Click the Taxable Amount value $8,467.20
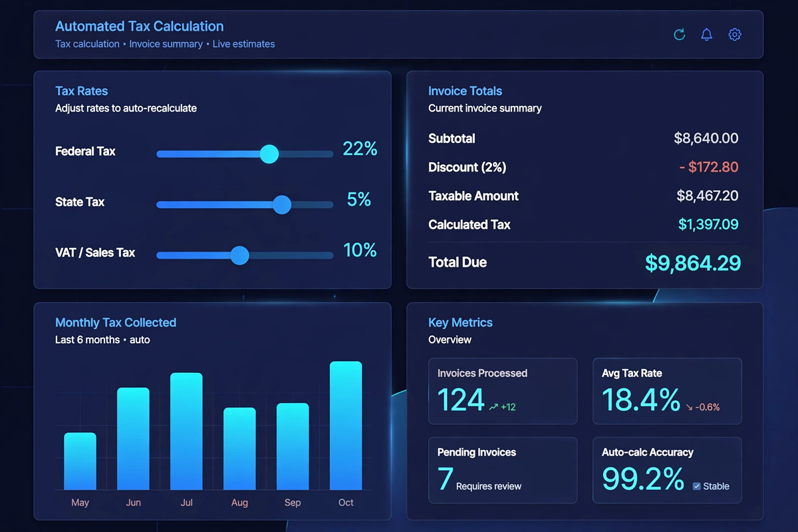This screenshot has height=532, width=798. [708, 196]
